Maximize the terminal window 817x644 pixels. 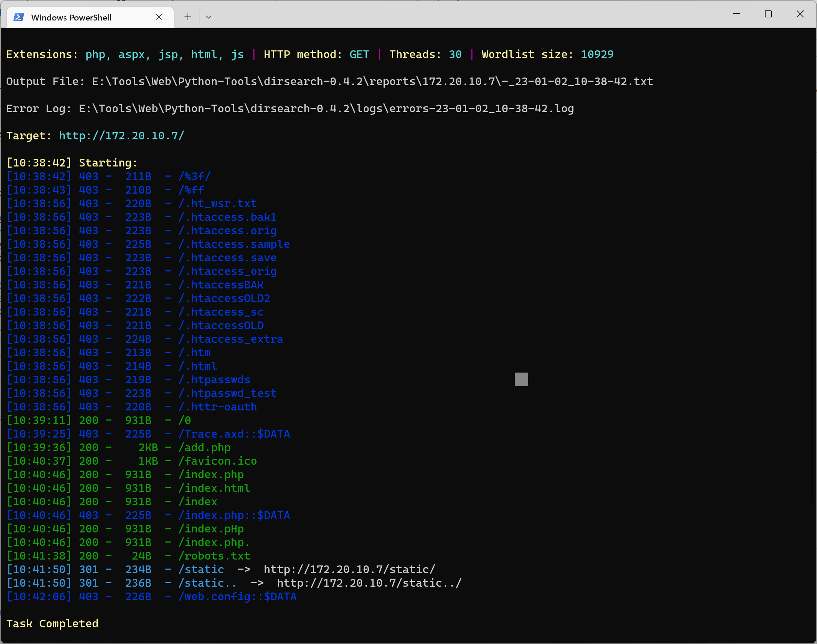click(768, 14)
